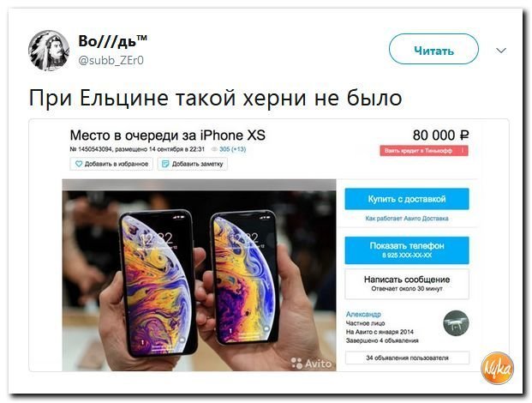Open seller Александр's profile link
This screenshot has width=532, height=403.
(363, 314)
